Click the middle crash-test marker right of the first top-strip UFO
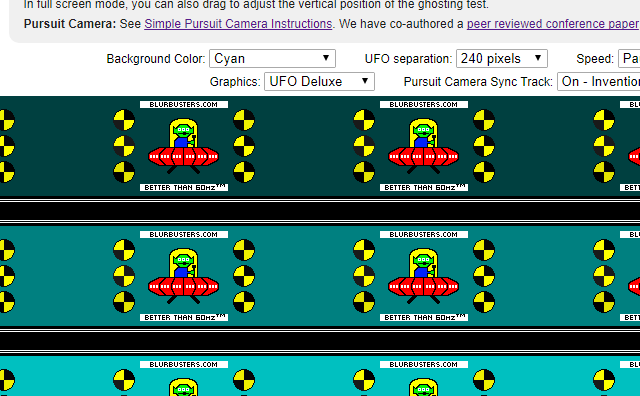This screenshot has width=640, height=396. [x=244, y=146]
